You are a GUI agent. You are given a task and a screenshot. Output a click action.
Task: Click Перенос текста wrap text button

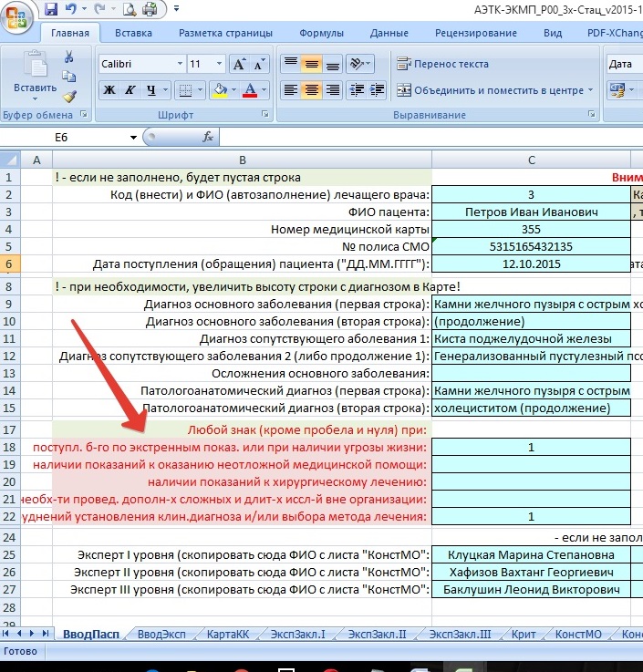[442, 64]
